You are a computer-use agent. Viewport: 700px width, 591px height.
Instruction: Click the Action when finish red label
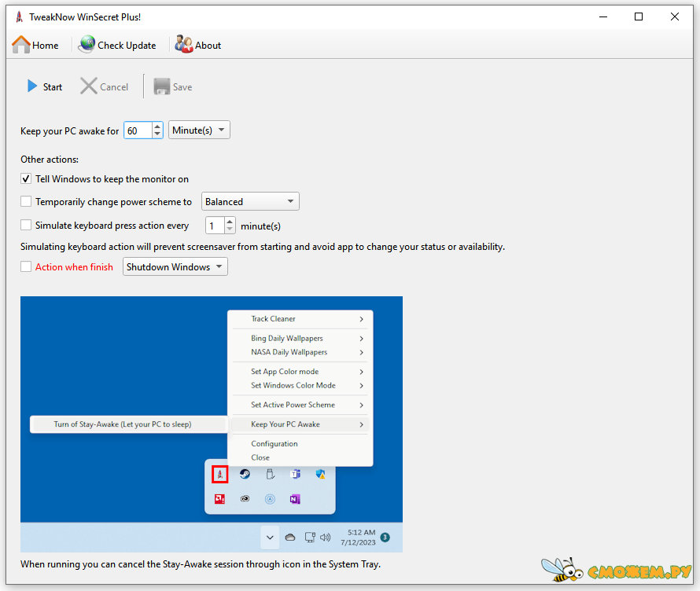click(x=74, y=266)
